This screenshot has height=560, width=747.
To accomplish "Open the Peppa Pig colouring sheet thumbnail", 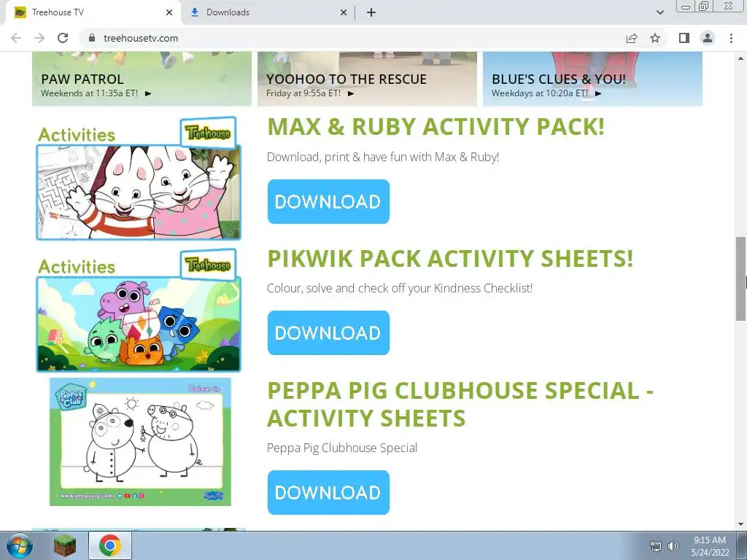I will (140, 442).
